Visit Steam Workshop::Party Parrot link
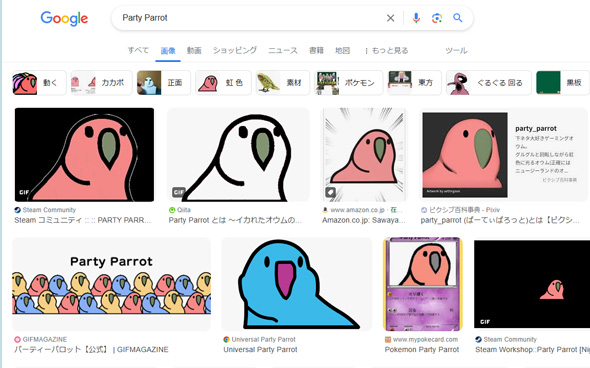Screen dimensions: 590x368 [x=532, y=350]
